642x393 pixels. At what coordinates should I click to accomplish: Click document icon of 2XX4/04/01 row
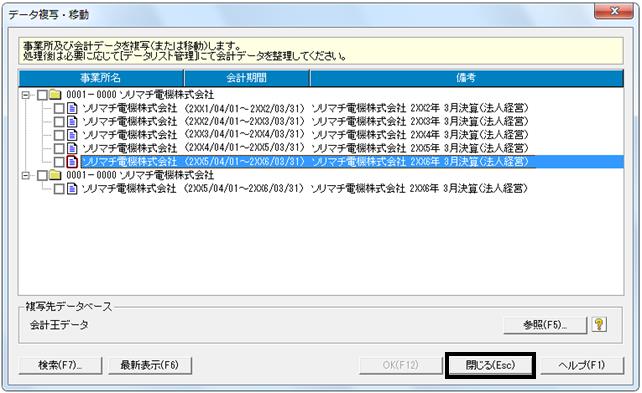pyautogui.click(x=72, y=148)
